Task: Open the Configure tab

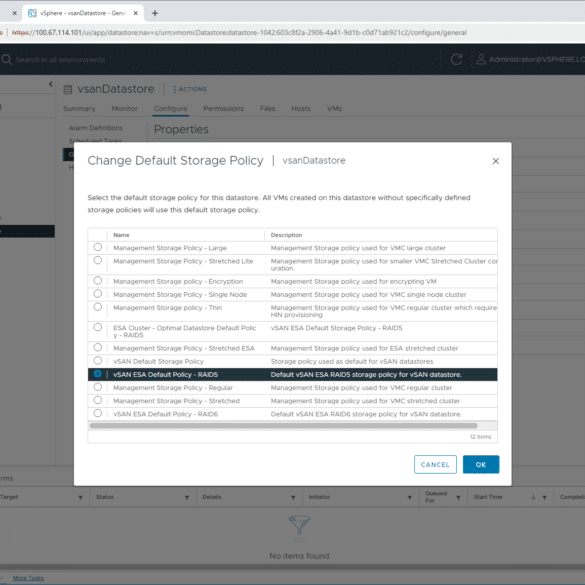Action: (x=171, y=109)
